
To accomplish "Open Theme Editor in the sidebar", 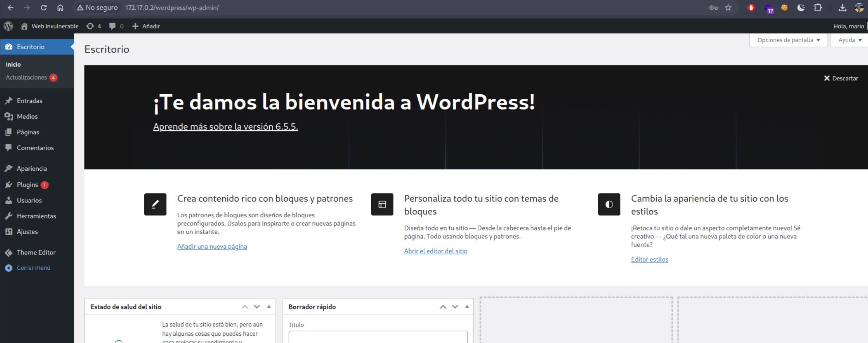I will 37,252.
